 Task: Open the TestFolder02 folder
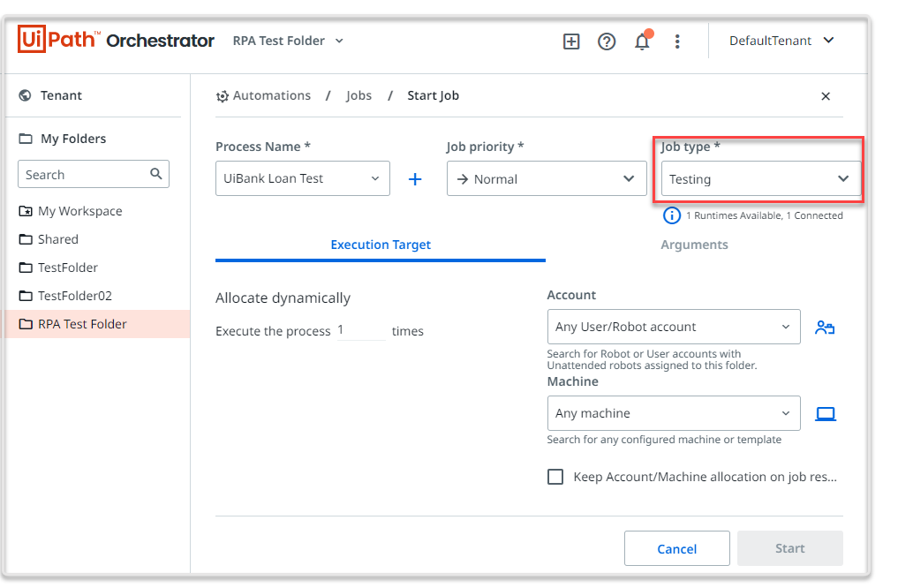pos(74,296)
